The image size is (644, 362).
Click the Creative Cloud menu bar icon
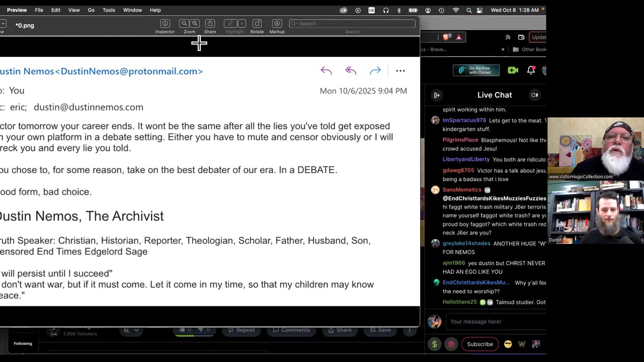coord(344,10)
